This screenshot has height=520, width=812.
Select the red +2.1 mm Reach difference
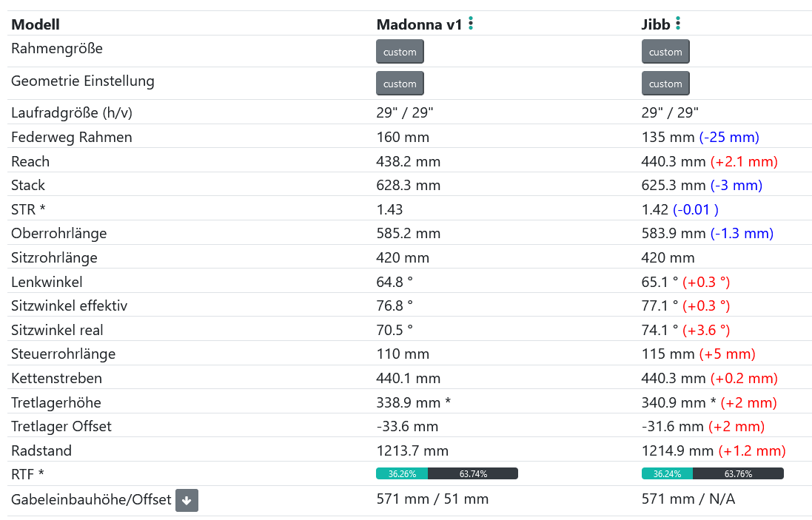click(744, 161)
